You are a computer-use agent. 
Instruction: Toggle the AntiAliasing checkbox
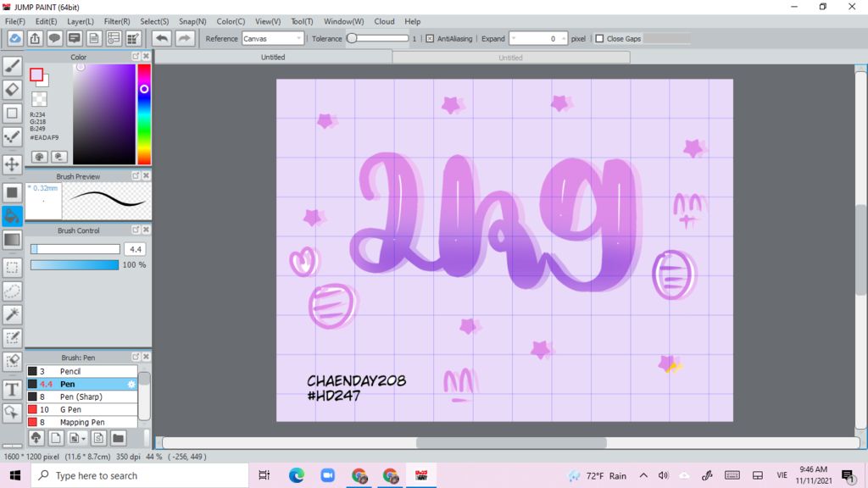(430, 39)
